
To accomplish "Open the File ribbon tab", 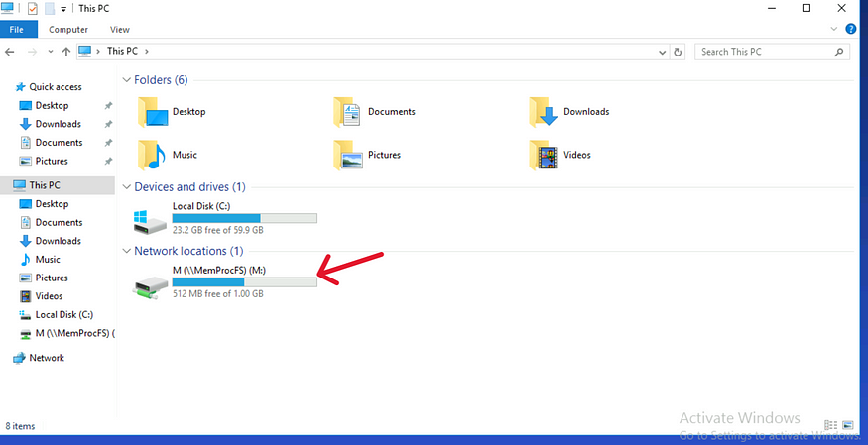I will tap(17, 30).
